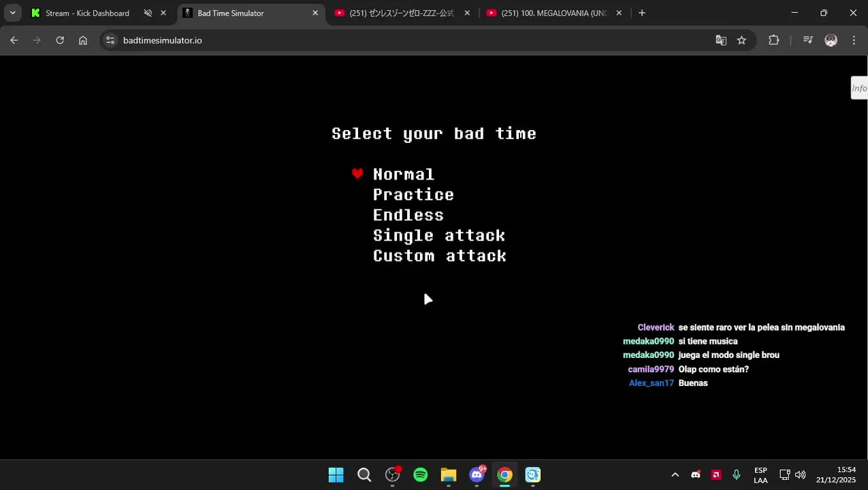Close the Kick Dashboard tab
This screenshot has width=868, height=490.
pyautogui.click(x=163, y=13)
